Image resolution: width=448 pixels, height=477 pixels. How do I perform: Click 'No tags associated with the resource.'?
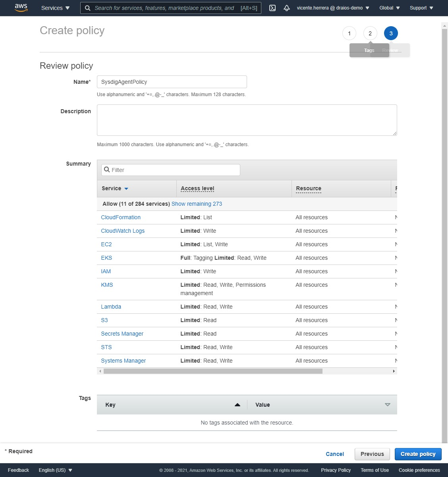click(x=247, y=423)
